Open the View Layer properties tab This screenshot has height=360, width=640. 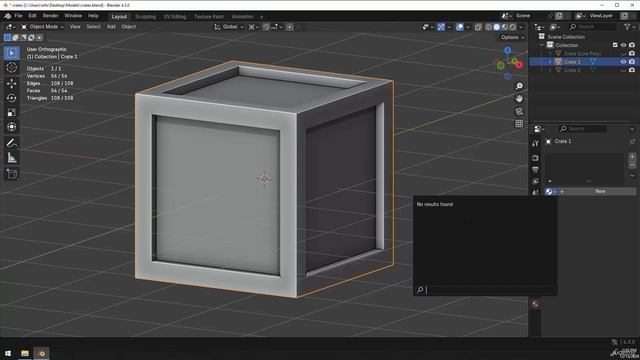[x=535, y=181]
